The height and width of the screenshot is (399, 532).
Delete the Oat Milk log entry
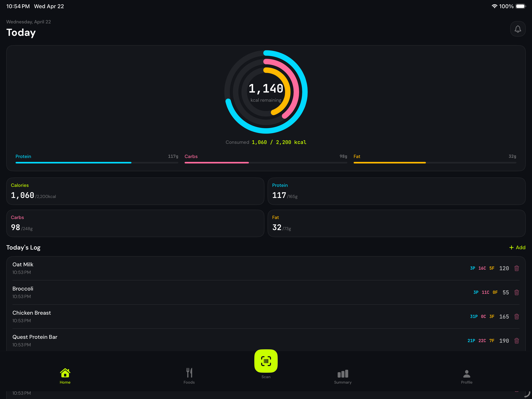coord(517,268)
